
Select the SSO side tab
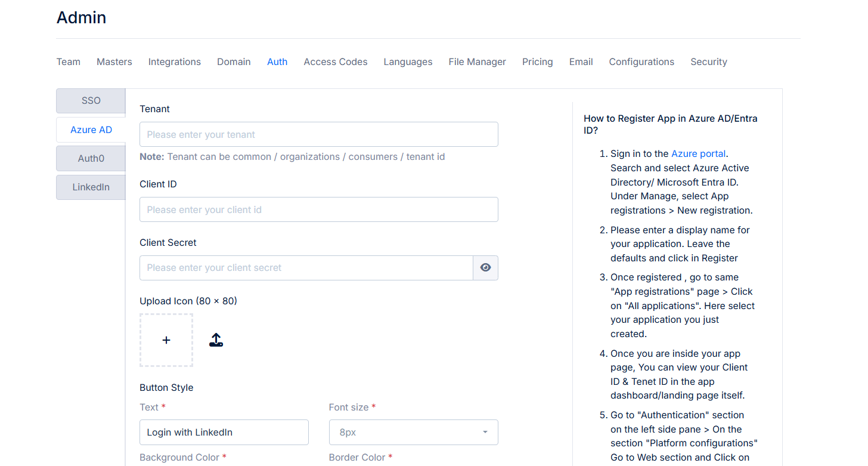(x=91, y=101)
